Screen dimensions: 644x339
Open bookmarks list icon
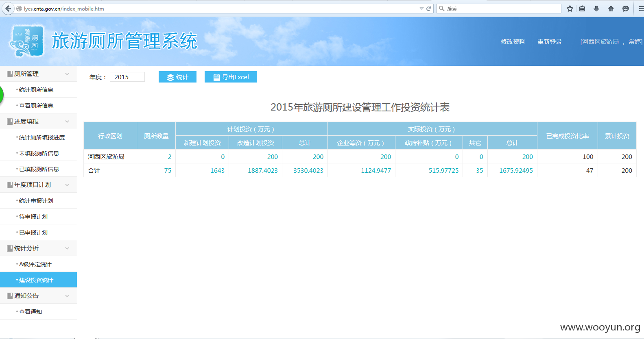click(x=582, y=9)
